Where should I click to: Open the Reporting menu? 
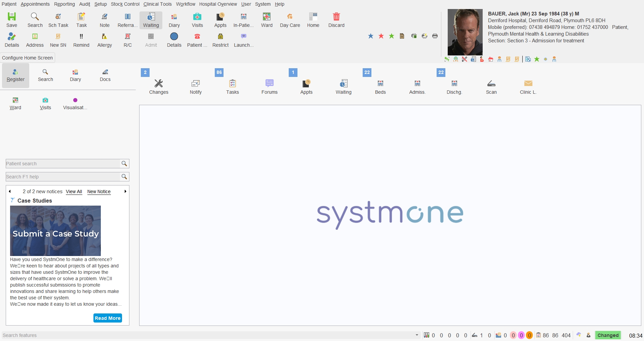pos(65,4)
